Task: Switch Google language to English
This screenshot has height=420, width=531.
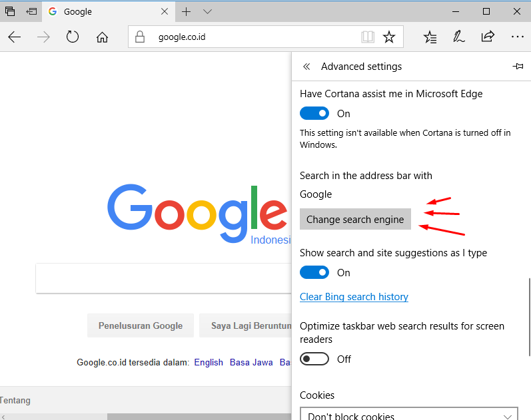Action: tap(209, 363)
